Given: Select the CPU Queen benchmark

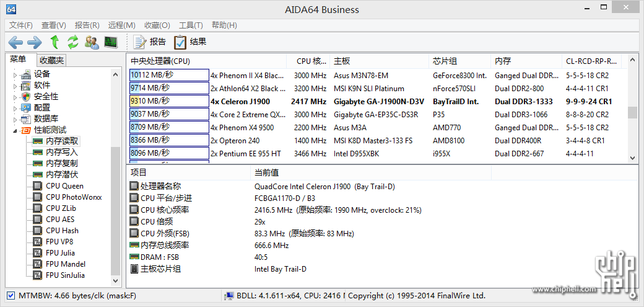Looking at the screenshot, I should (x=64, y=186).
